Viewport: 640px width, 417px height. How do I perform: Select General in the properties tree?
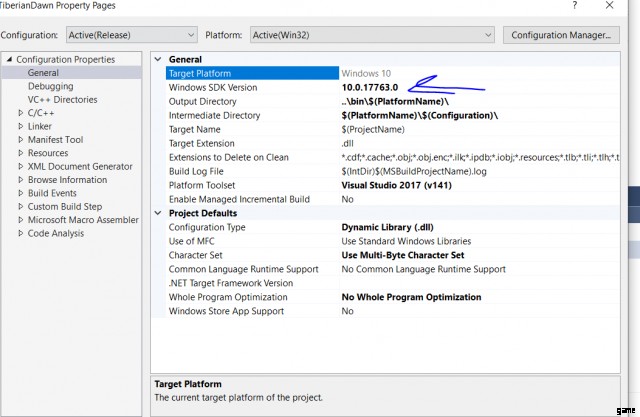(43, 73)
